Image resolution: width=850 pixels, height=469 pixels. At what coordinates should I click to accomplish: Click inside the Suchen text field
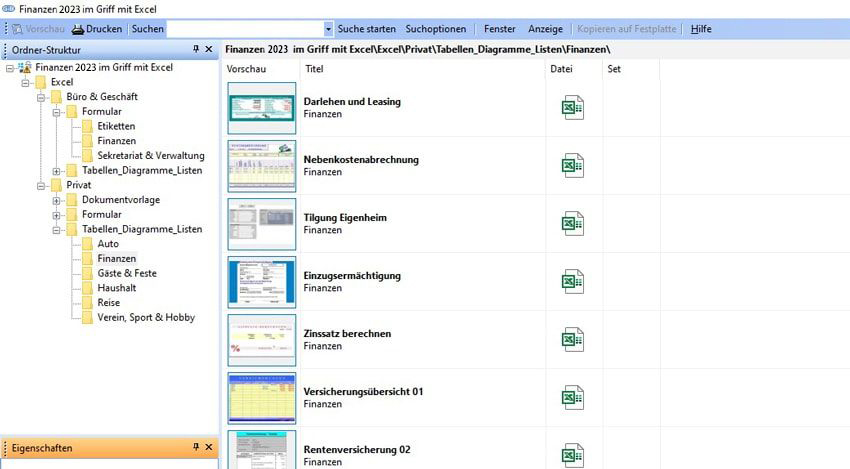[x=245, y=30]
